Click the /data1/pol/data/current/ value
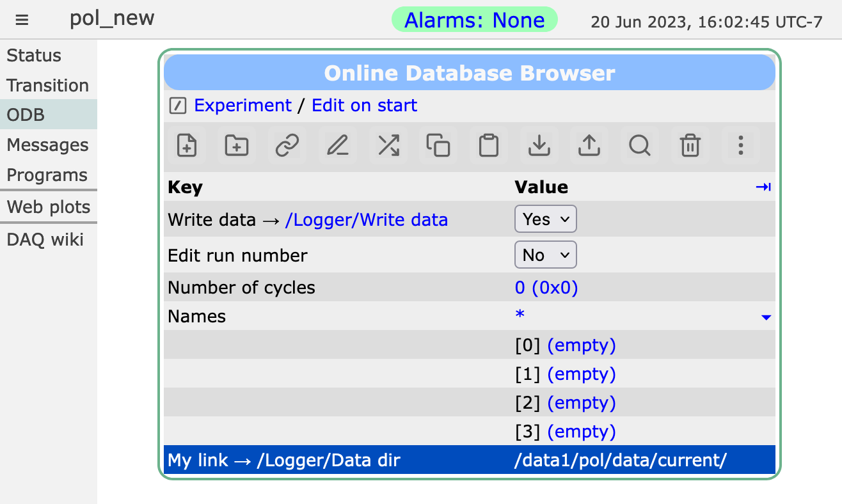The height and width of the screenshot is (504, 842). click(621, 460)
